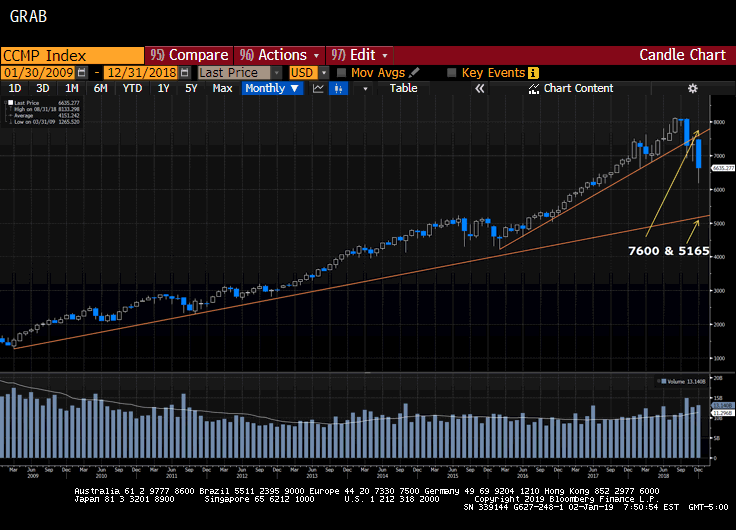Click the Mov Avgs pencil edit icon
The image size is (736, 530).
[414, 73]
